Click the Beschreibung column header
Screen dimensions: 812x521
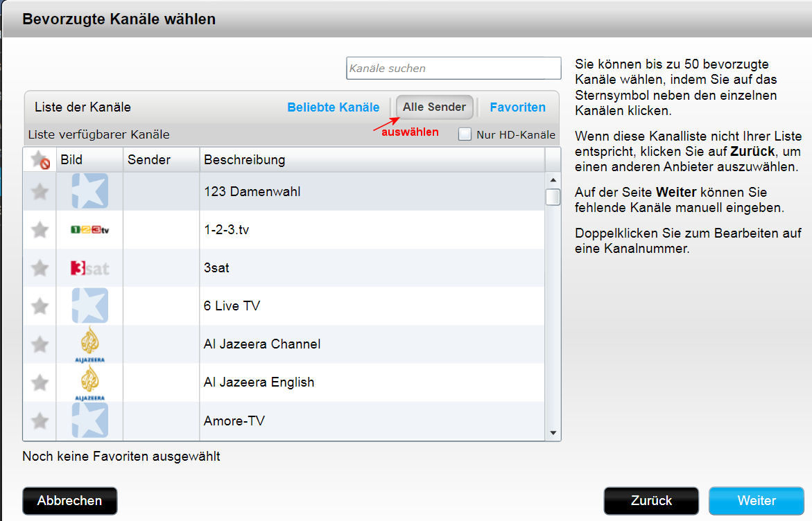[371, 160]
